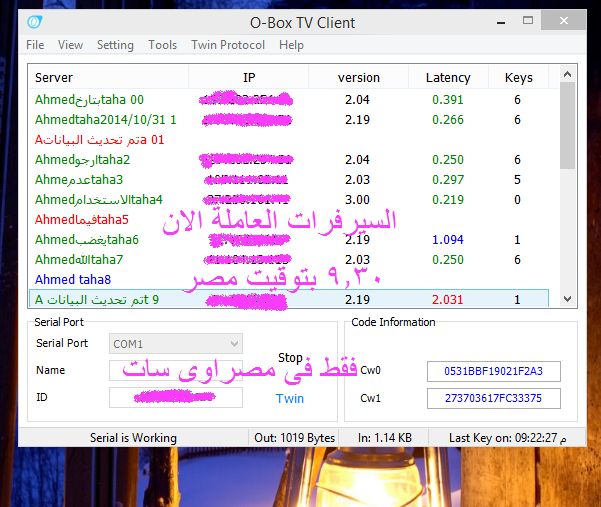Screen dimensions: 601x507
Task: Click Last Key on 09:22:27 status
Action: click(x=507, y=438)
